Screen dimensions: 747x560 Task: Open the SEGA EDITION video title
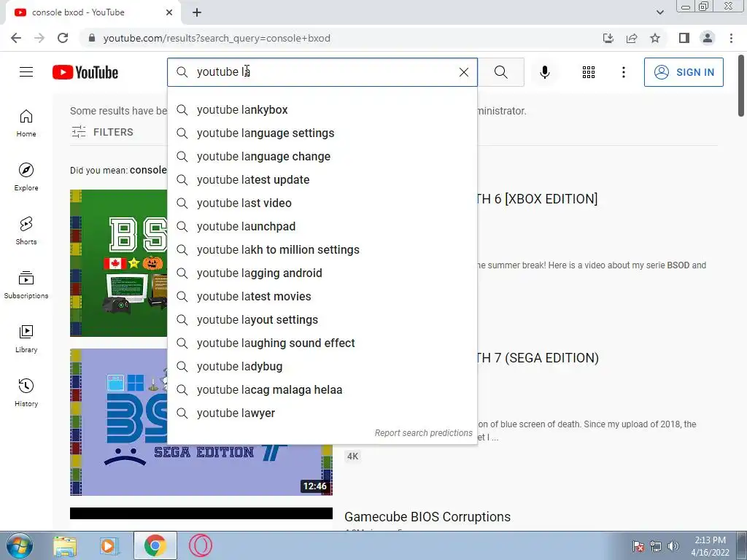tap(538, 357)
